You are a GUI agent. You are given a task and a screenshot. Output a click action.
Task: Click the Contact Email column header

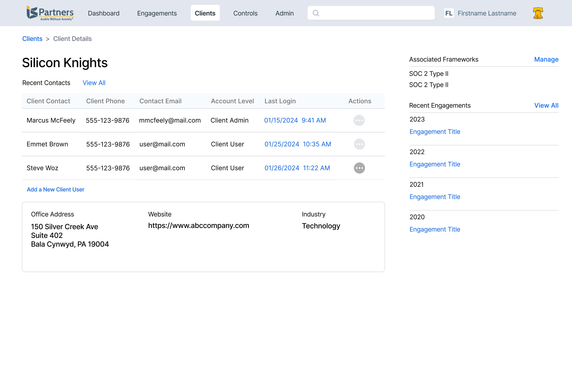tap(160, 101)
